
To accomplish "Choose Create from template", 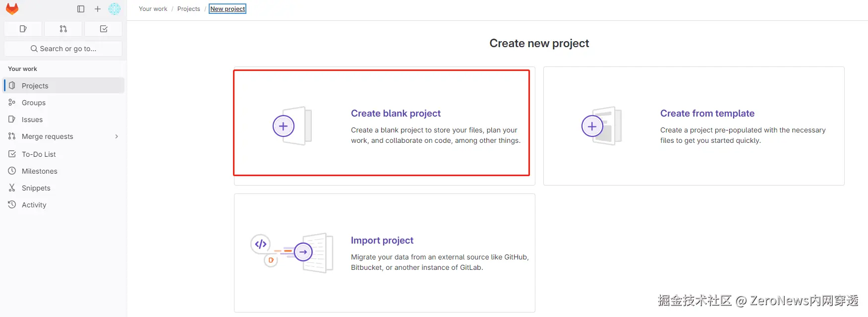I will pos(707,114).
